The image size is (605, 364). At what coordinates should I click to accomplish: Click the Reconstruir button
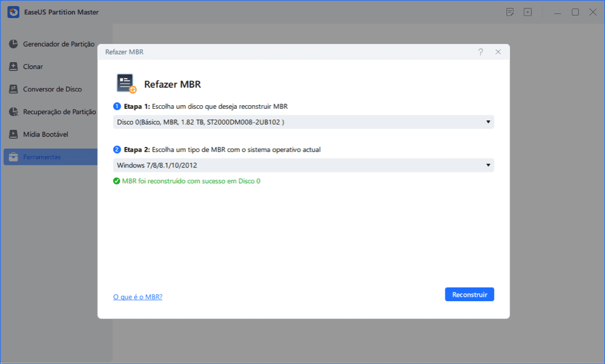click(469, 294)
